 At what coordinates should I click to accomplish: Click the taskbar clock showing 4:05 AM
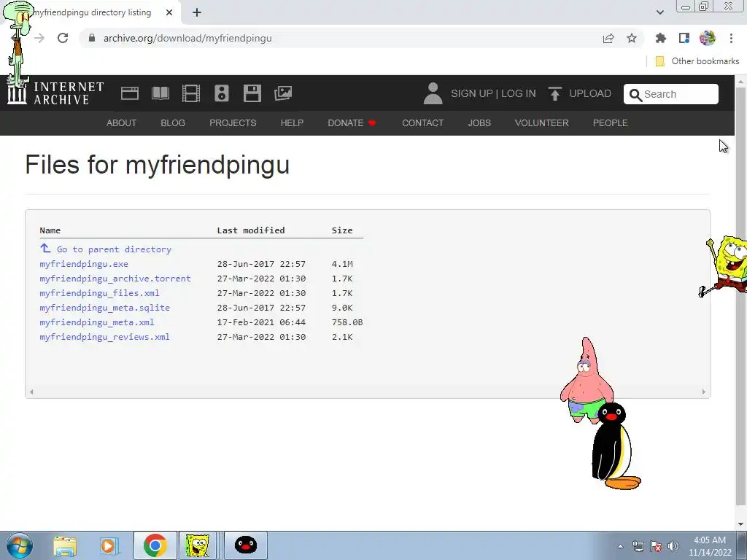710,546
